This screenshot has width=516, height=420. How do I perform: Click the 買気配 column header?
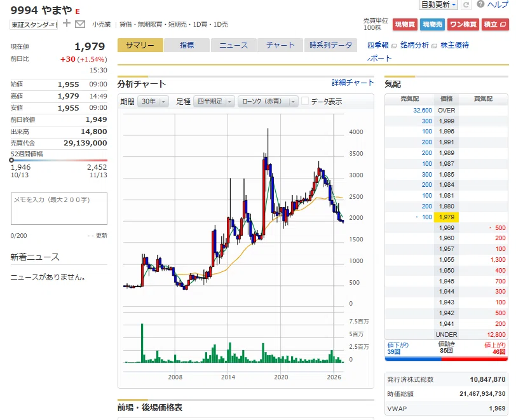(x=483, y=98)
